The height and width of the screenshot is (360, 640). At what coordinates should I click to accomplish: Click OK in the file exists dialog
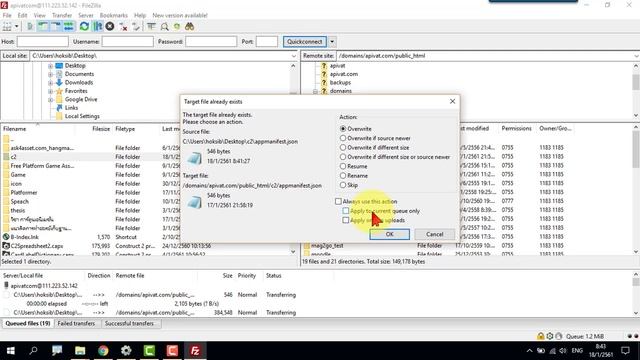pos(389,234)
